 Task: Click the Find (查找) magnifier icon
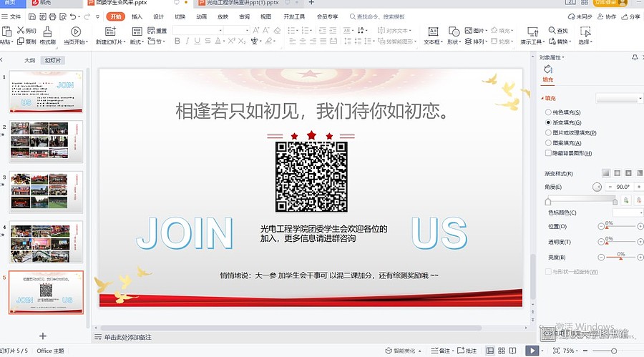[552, 30]
